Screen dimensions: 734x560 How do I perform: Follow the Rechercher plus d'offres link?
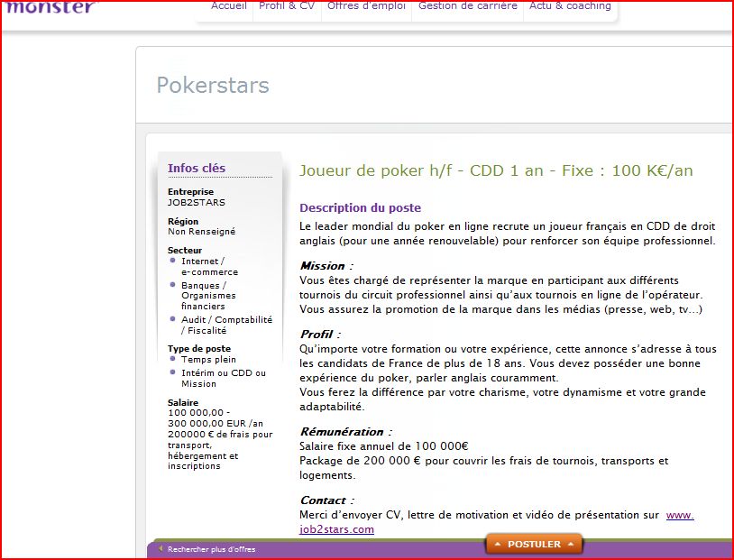211,549
